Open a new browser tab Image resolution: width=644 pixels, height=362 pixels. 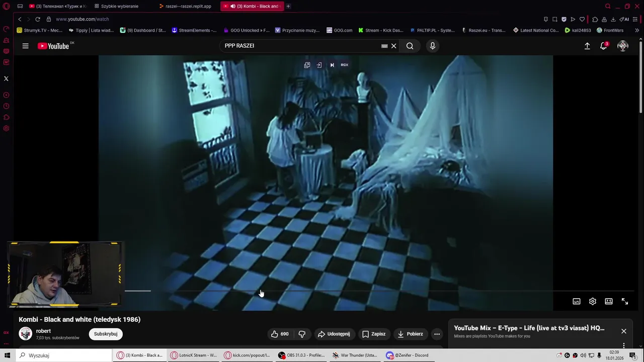click(288, 6)
